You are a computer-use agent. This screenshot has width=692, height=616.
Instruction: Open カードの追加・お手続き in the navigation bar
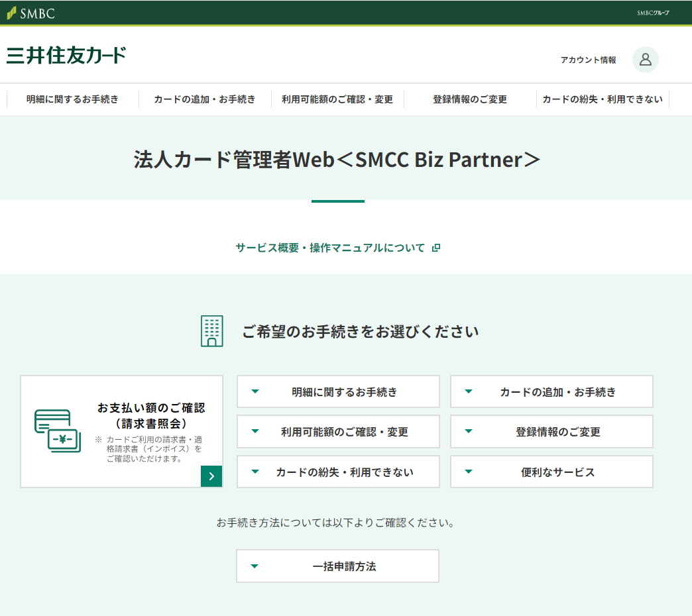pos(205,99)
